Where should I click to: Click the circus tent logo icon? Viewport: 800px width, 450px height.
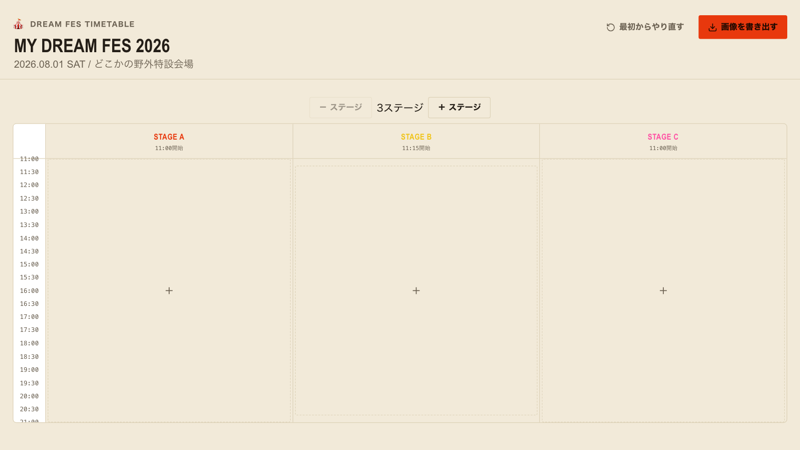point(18,24)
